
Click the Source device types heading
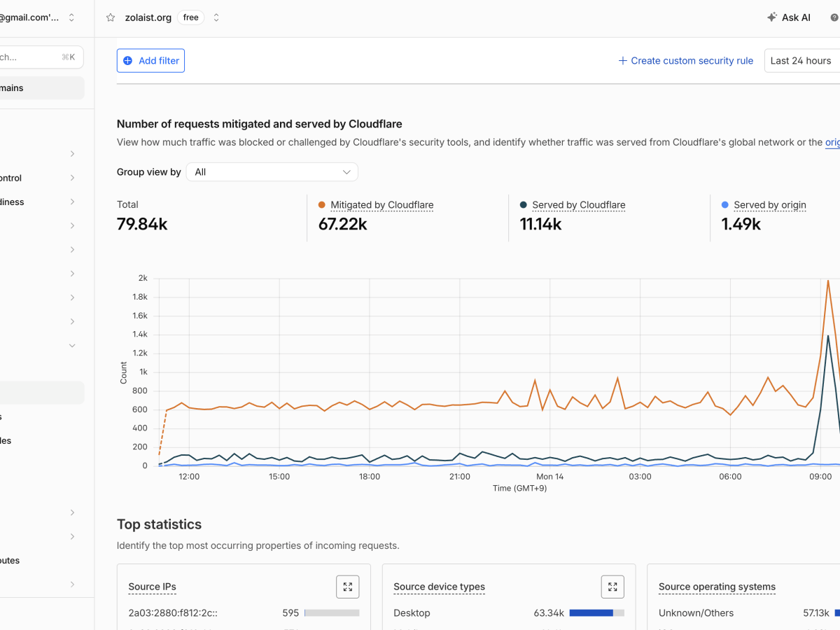(x=439, y=587)
